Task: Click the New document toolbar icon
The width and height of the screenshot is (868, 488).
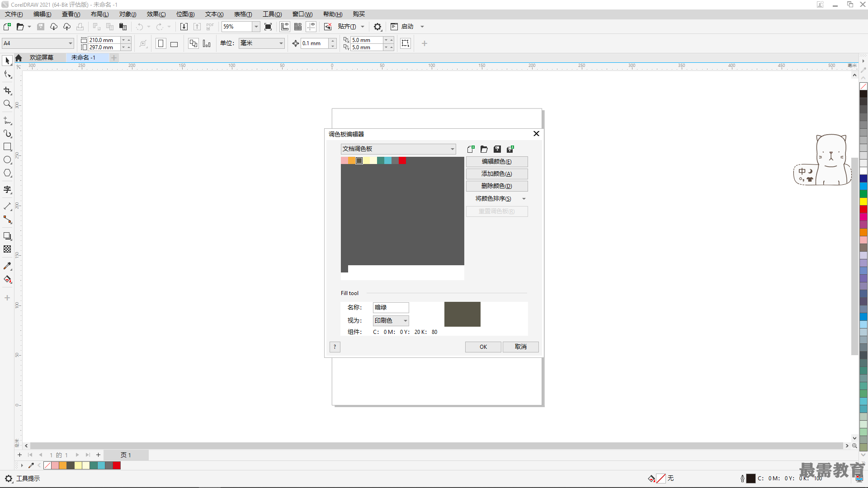Action: (x=7, y=27)
